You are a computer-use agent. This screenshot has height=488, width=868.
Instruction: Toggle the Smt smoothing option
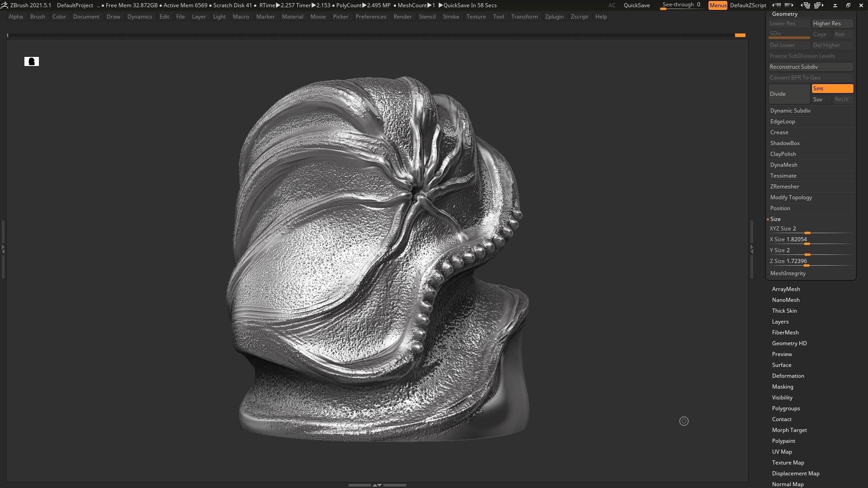832,89
